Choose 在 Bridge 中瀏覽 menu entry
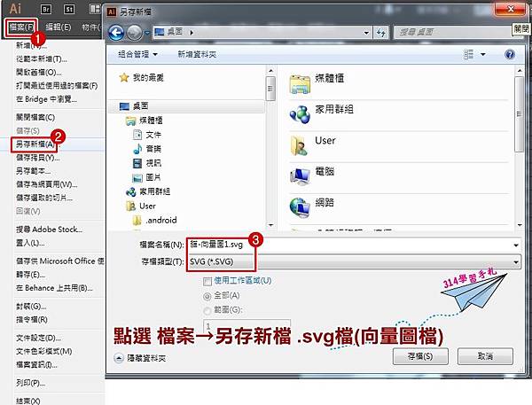Screen dimensions: 532x405 click(46, 99)
